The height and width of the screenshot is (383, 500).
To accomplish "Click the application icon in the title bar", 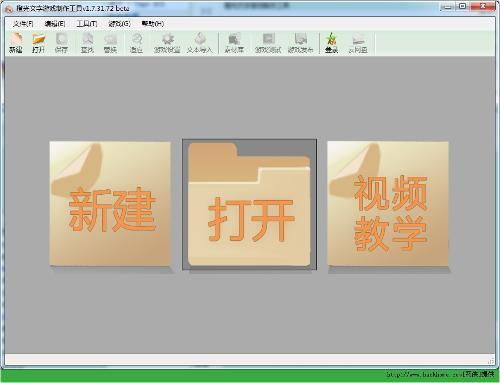I will click(9, 8).
